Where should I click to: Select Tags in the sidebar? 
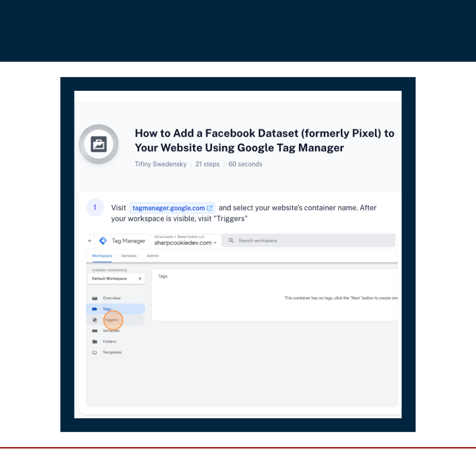click(115, 309)
